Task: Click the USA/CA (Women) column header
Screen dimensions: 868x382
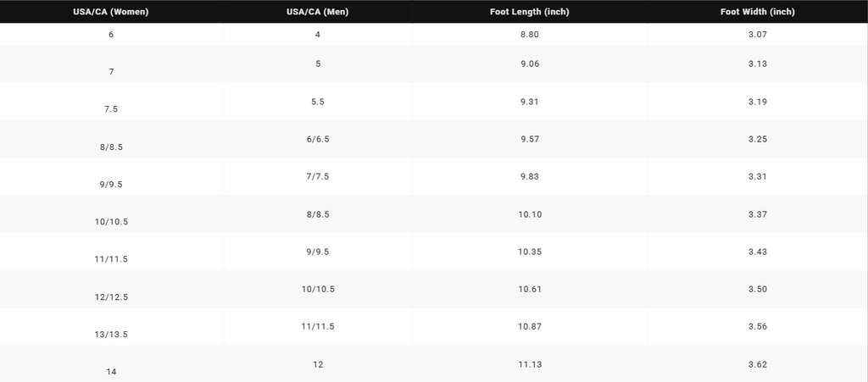Action: (x=111, y=12)
